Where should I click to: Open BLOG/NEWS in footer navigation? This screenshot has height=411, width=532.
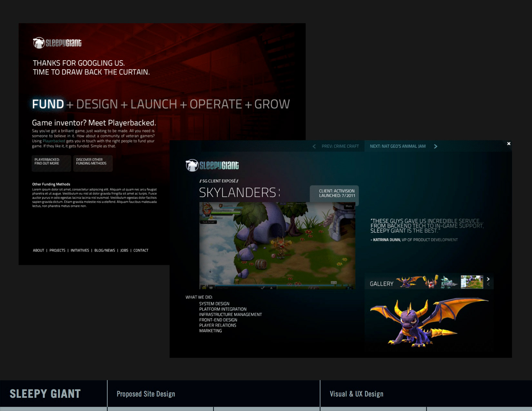105,250
